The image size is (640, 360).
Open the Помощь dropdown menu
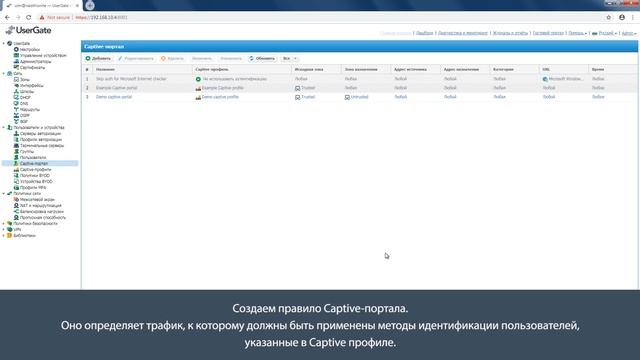[578, 33]
